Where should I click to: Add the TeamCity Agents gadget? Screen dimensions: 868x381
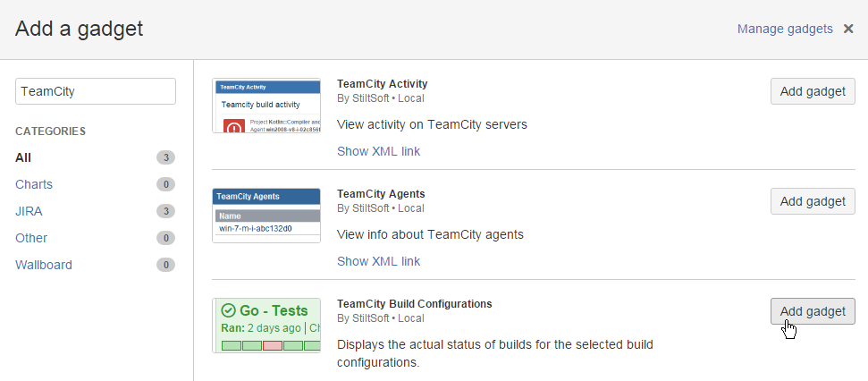click(x=812, y=201)
